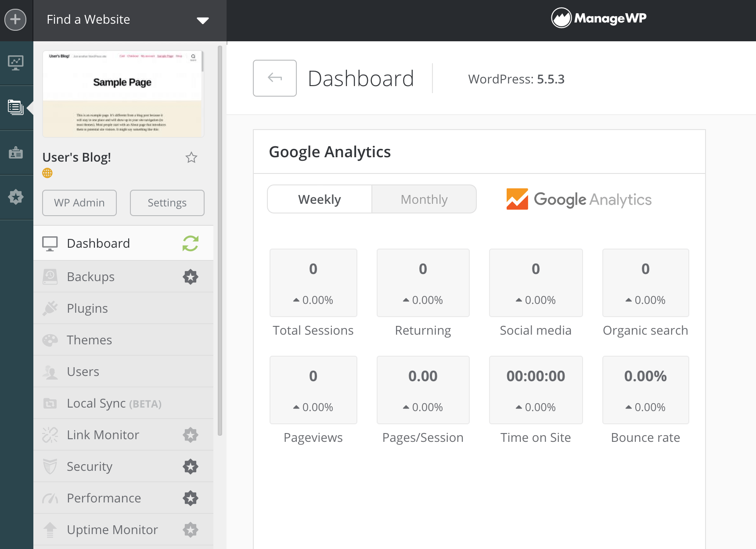
Task: Open Security menu item
Action: 123,466
